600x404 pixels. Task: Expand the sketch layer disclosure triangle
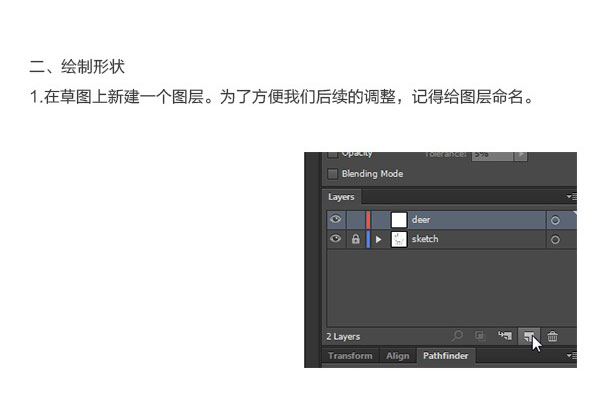[x=378, y=239]
